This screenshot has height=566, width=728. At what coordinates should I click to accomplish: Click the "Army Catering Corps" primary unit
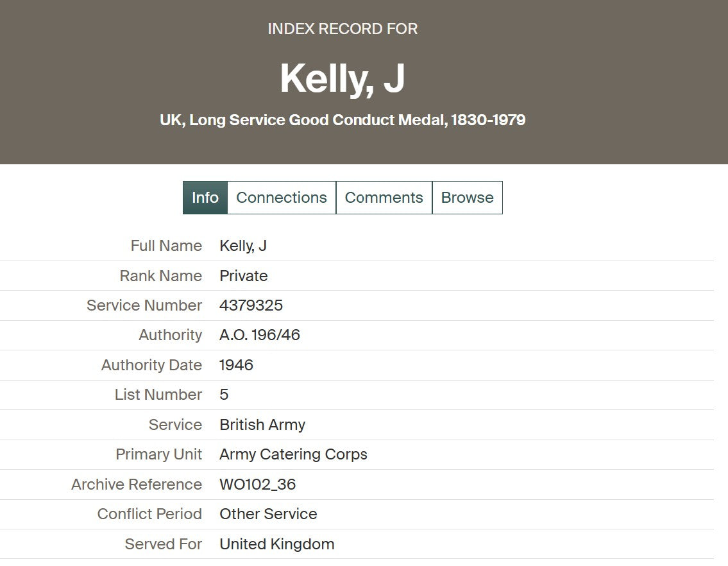point(293,454)
